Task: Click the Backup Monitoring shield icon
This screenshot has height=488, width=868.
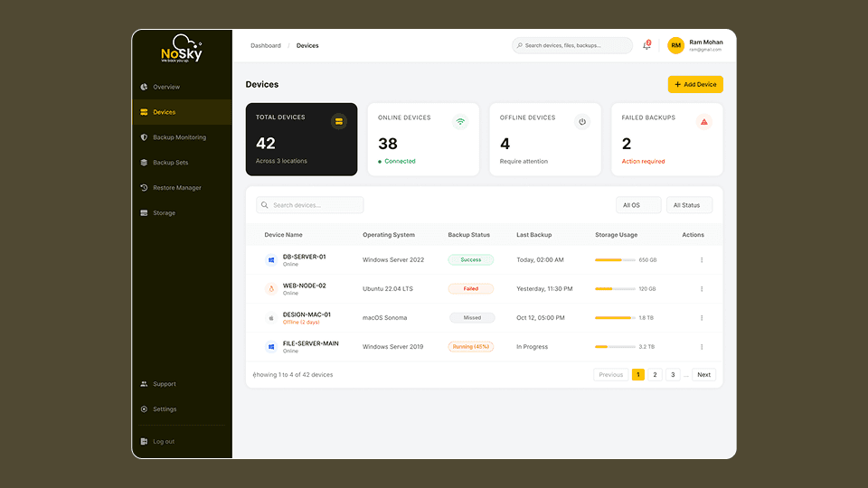Action: click(x=144, y=137)
